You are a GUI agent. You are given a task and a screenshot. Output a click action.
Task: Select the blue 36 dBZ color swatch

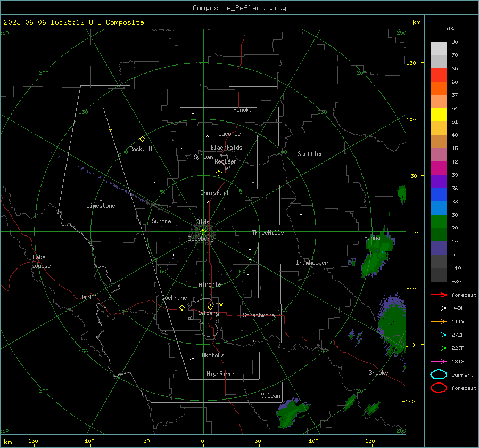pyautogui.click(x=439, y=194)
